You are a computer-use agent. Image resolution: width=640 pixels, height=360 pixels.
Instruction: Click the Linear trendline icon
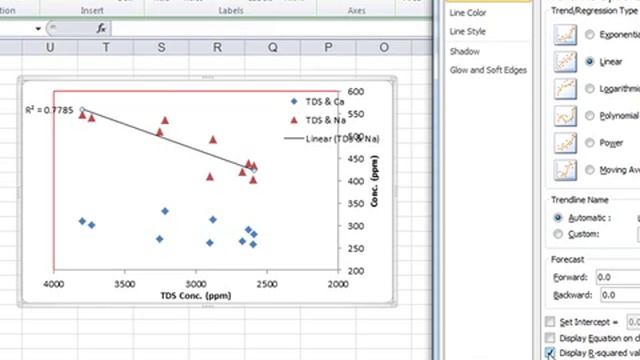pos(565,62)
